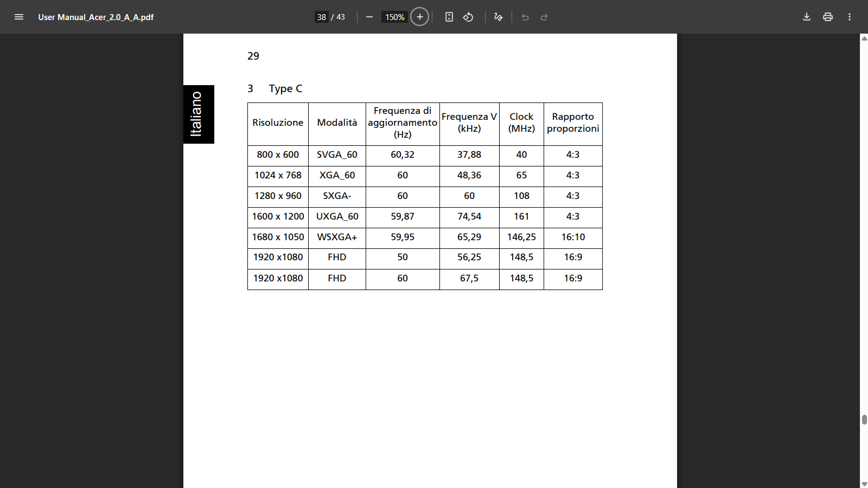868x488 pixels.
Task: Click the 48,36 cell
Action: click(469, 175)
